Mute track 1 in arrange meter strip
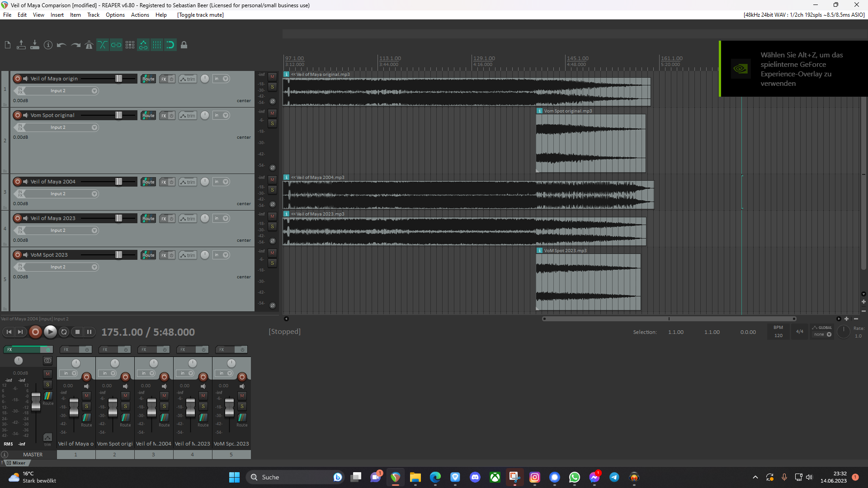The height and width of the screenshot is (488, 868). pyautogui.click(x=272, y=77)
